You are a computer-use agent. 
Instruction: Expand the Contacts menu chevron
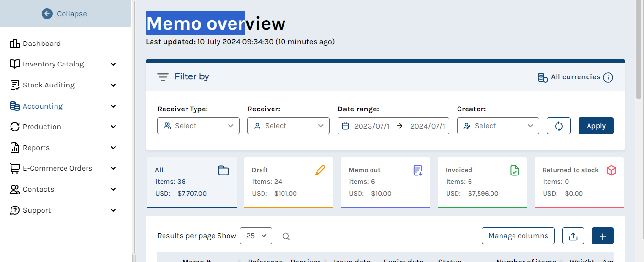click(113, 189)
